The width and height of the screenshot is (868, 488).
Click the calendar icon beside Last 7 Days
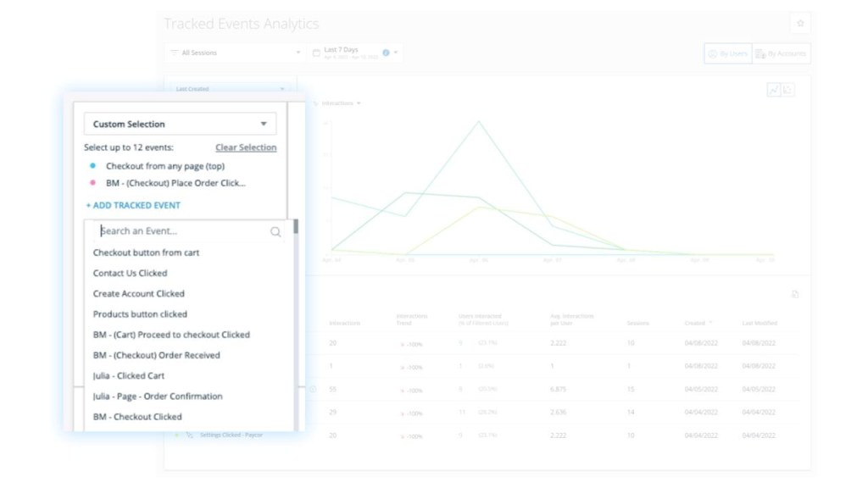316,53
